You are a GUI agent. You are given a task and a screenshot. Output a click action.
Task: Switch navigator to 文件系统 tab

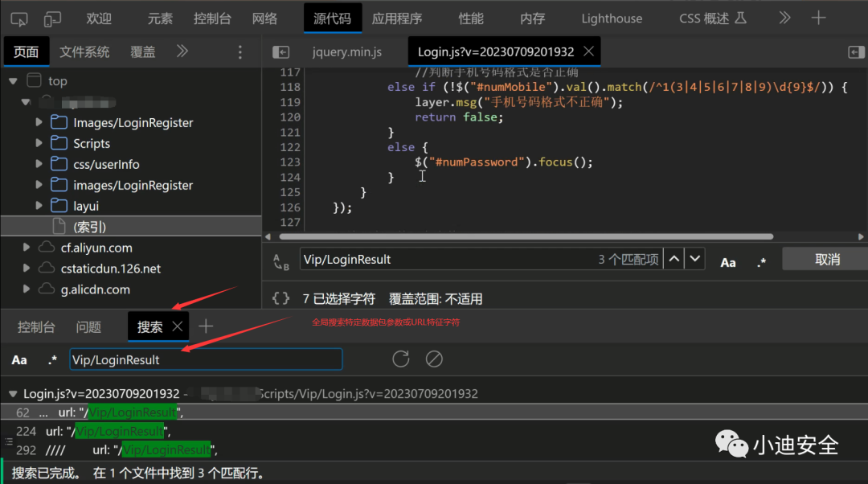point(84,52)
